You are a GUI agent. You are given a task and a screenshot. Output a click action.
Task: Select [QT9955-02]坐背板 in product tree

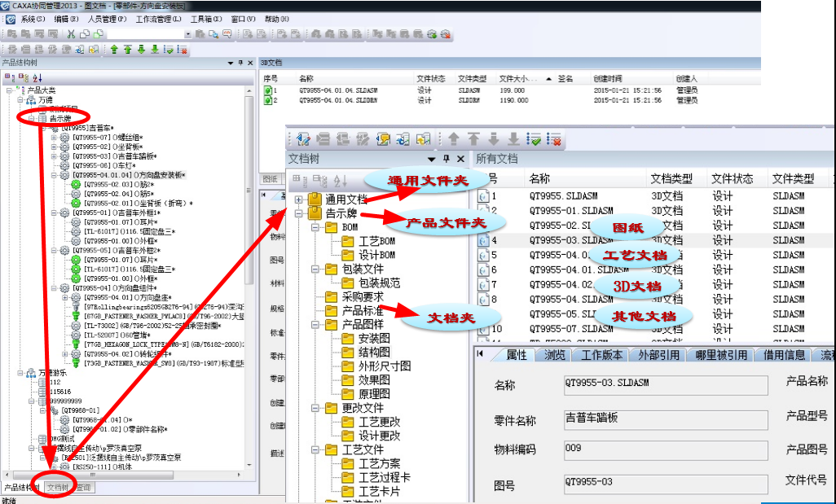pyautogui.click(x=108, y=147)
